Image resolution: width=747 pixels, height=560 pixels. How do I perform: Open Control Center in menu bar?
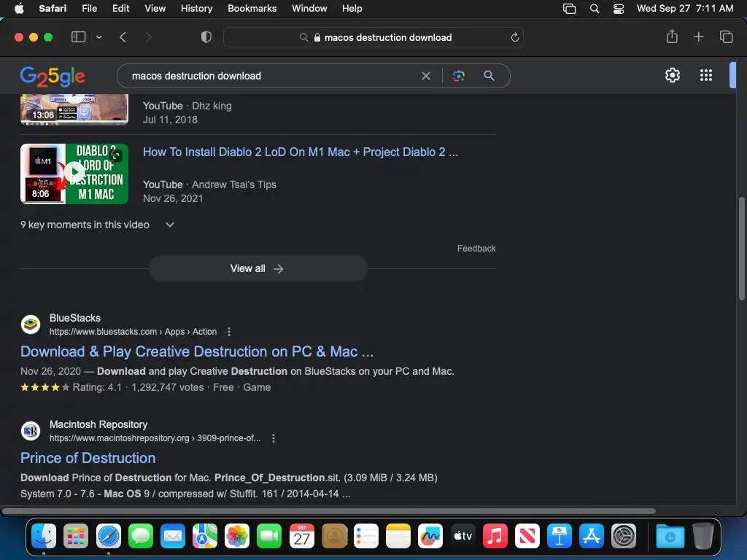click(619, 9)
